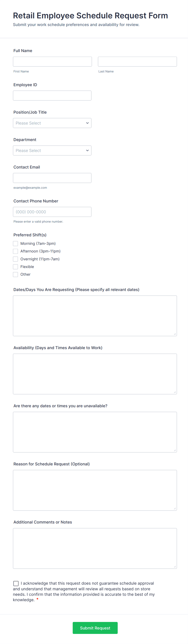Click the unavailable dates or times textarea
Image resolution: width=188 pixels, height=644 pixels.
pyautogui.click(x=95, y=432)
